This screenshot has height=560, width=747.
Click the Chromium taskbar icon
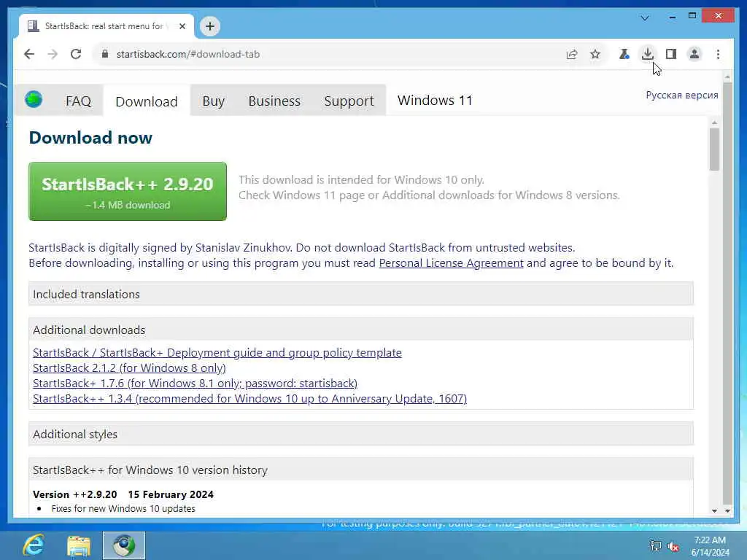tap(124, 545)
